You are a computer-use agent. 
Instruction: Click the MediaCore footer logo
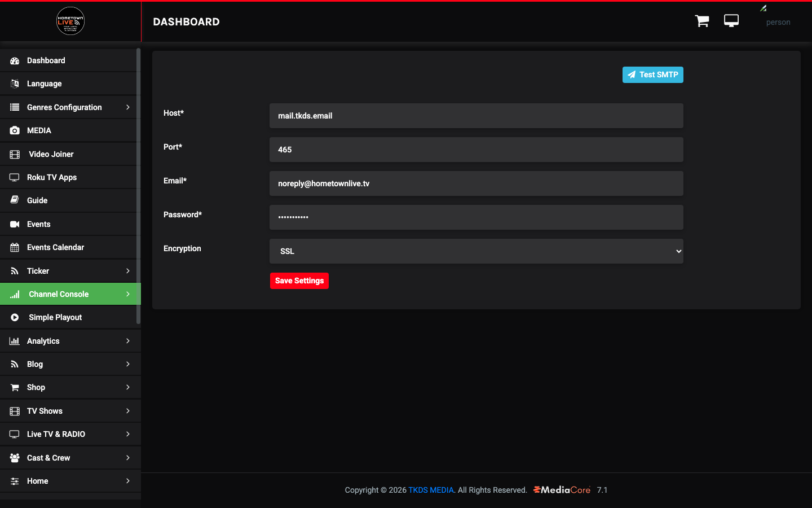[x=562, y=490]
